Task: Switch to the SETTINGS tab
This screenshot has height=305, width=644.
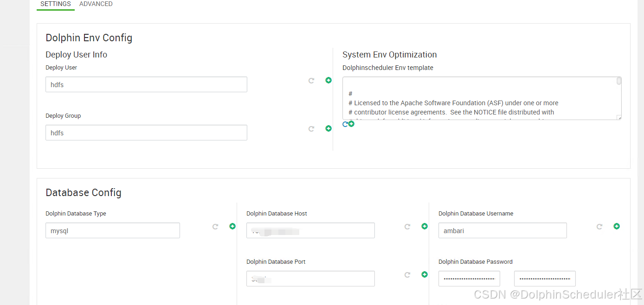Action: [x=56, y=4]
